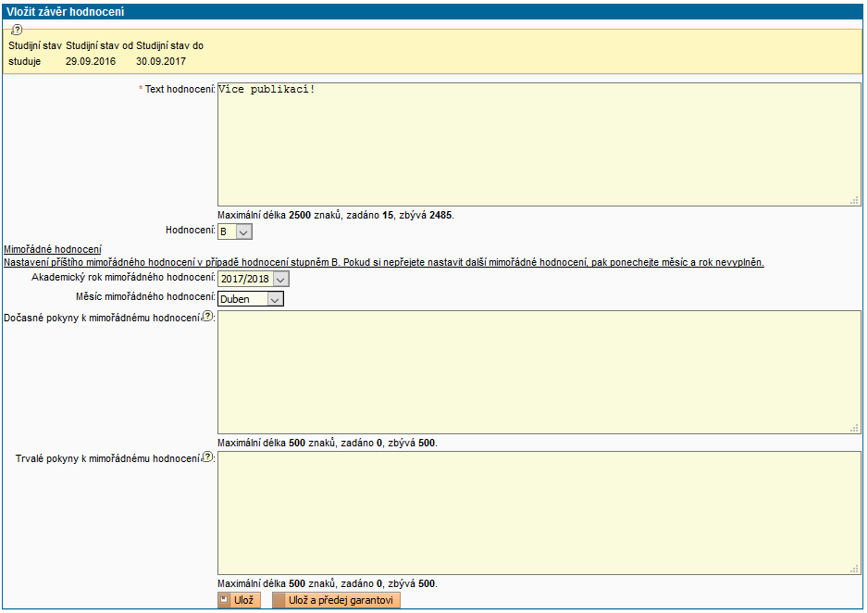
Task: Open help icon beside Dočasné pokyny label
Action: (x=206, y=317)
